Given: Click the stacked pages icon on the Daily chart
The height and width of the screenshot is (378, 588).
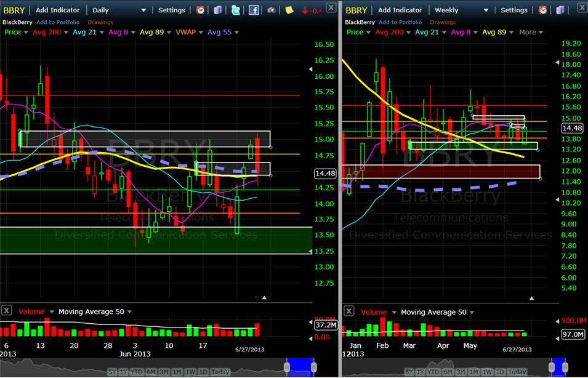Looking at the screenshot, I should pyautogui.click(x=218, y=10).
